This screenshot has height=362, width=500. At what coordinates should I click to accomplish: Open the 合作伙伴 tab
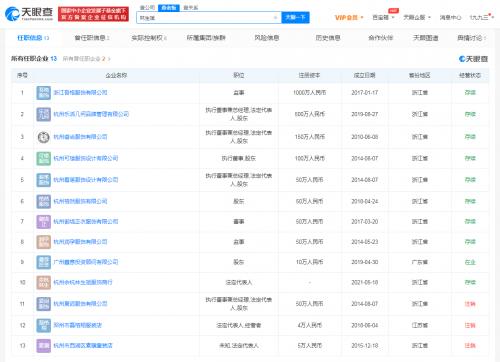[x=380, y=38]
